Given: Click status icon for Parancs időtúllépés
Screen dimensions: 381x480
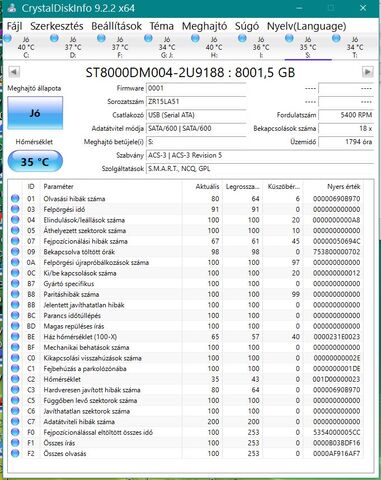Looking at the screenshot, I should pyautogui.click(x=15, y=315).
